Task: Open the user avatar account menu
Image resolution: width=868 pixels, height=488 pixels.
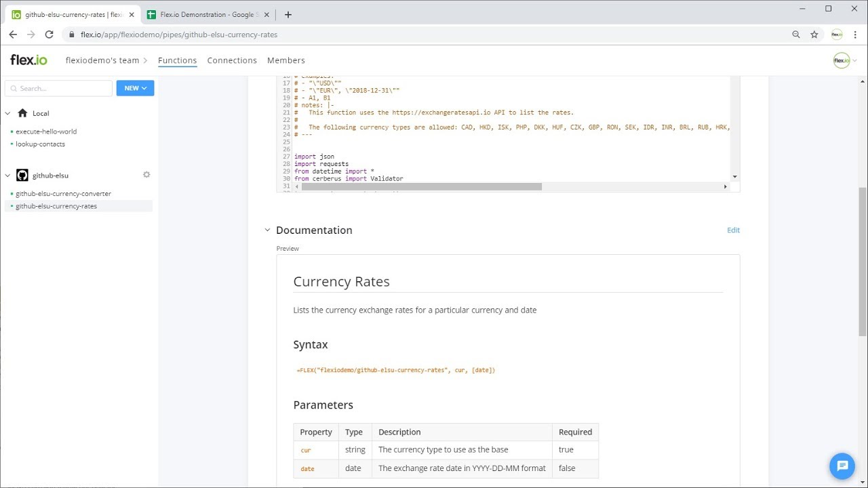Action: pyautogui.click(x=845, y=60)
